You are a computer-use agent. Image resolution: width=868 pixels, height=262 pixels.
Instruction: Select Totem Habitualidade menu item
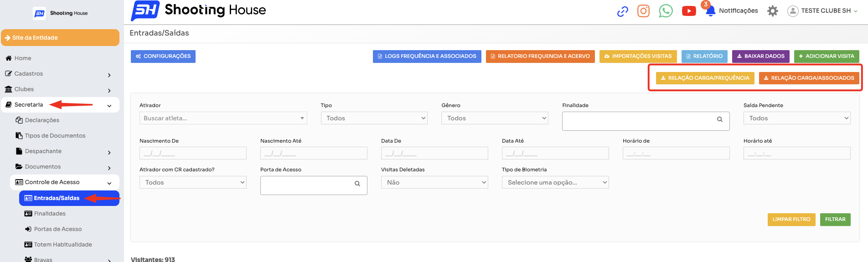(63, 245)
